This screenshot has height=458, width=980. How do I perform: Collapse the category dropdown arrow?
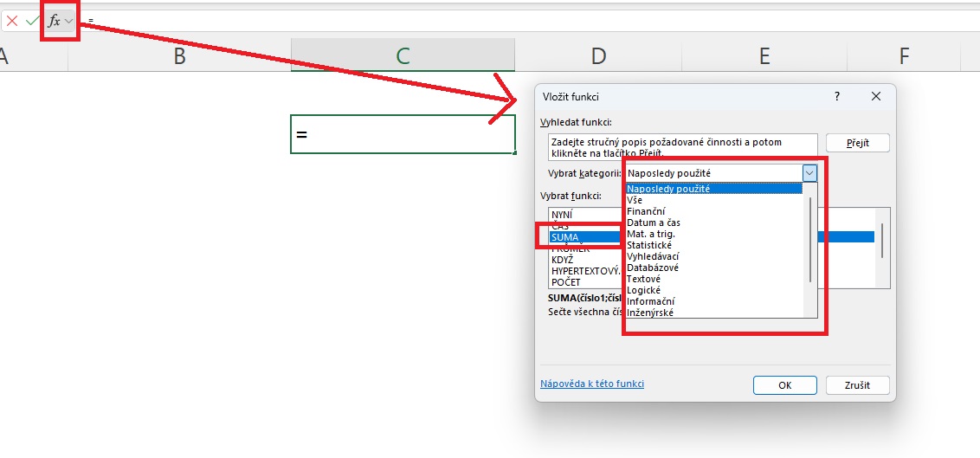tap(809, 173)
